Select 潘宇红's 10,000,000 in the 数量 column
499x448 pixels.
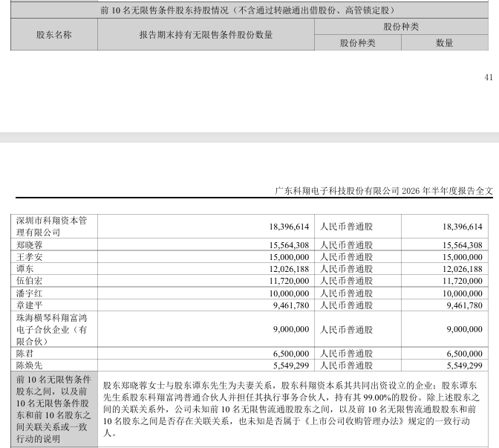coord(463,293)
